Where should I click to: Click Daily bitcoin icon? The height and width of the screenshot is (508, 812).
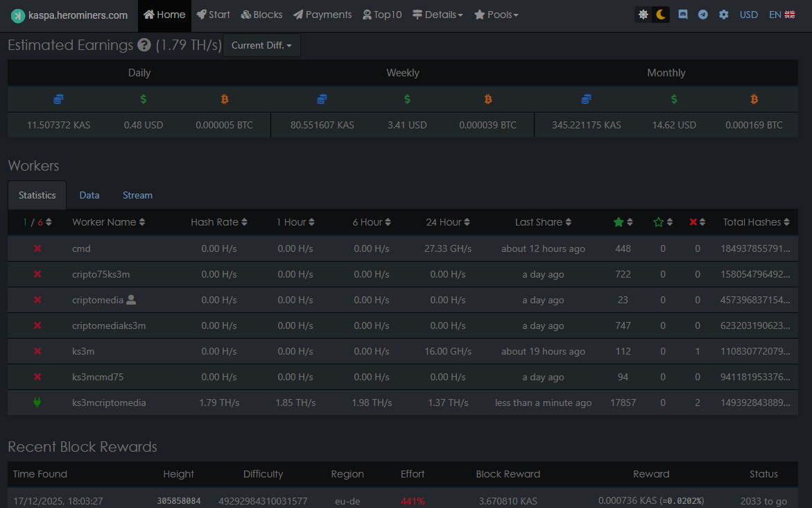pos(224,99)
